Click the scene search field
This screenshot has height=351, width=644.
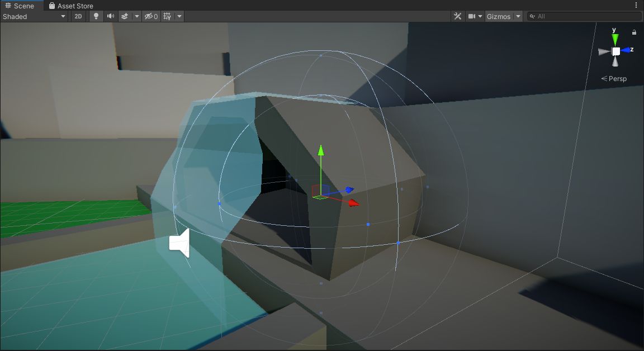point(584,16)
